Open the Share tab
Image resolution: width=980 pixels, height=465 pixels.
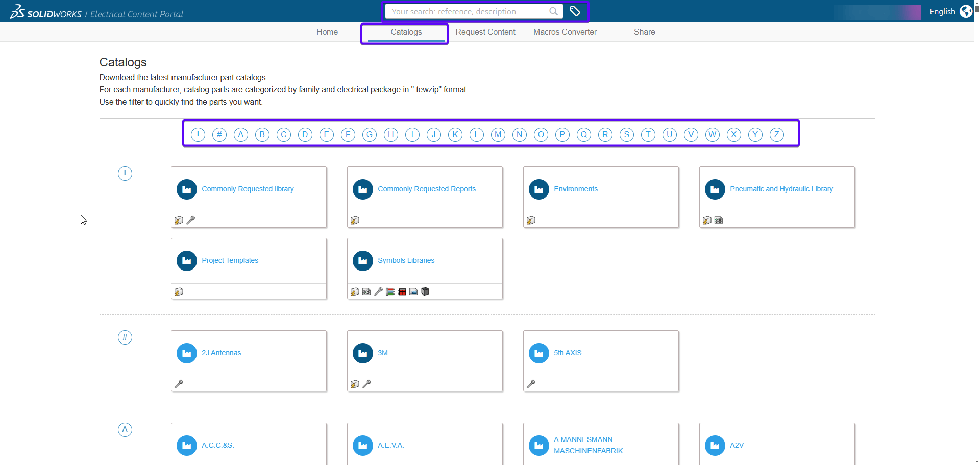coord(644,32)
